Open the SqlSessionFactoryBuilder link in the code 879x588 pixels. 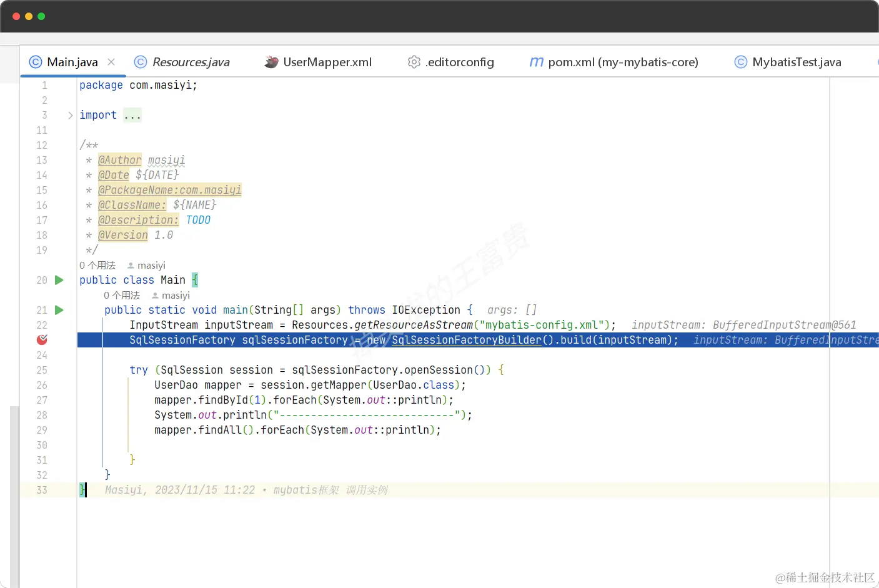[x=466, y=340]
